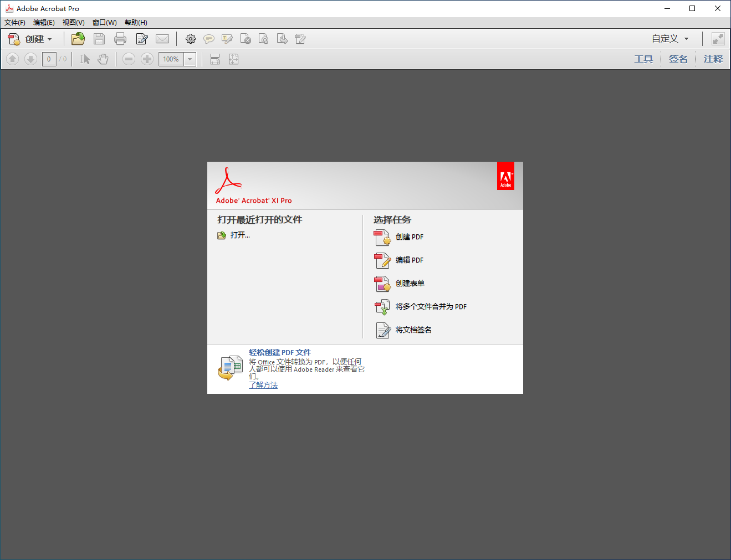Image resolution: width=731 pixels, height=560 pixels.
Task: Click the gear settings icon in toolbar
Action: point(191,39)
